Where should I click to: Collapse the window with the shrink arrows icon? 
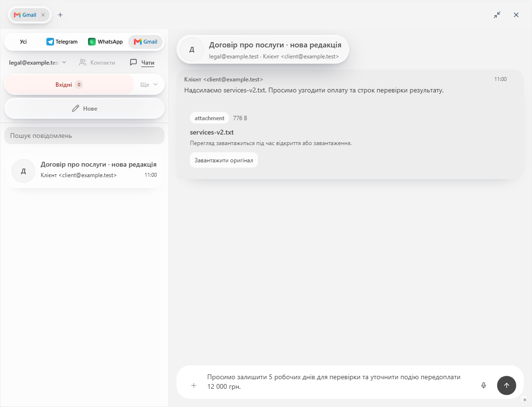pyautogui.click(x=497, y=15)
